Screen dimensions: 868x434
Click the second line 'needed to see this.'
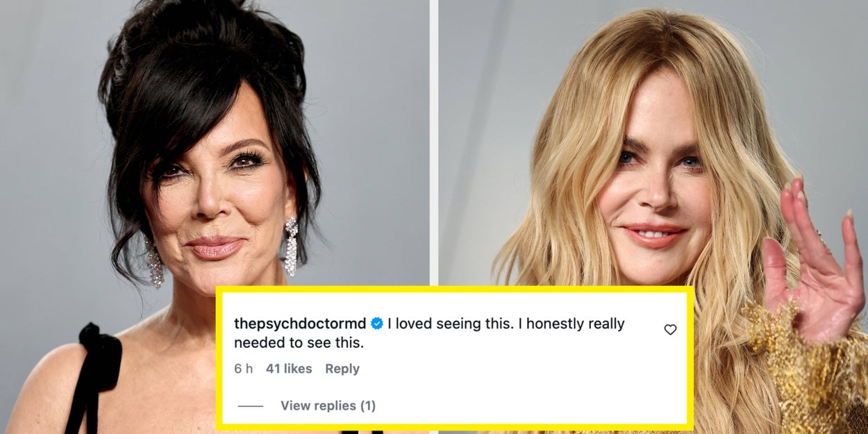[x=299, y=342]
